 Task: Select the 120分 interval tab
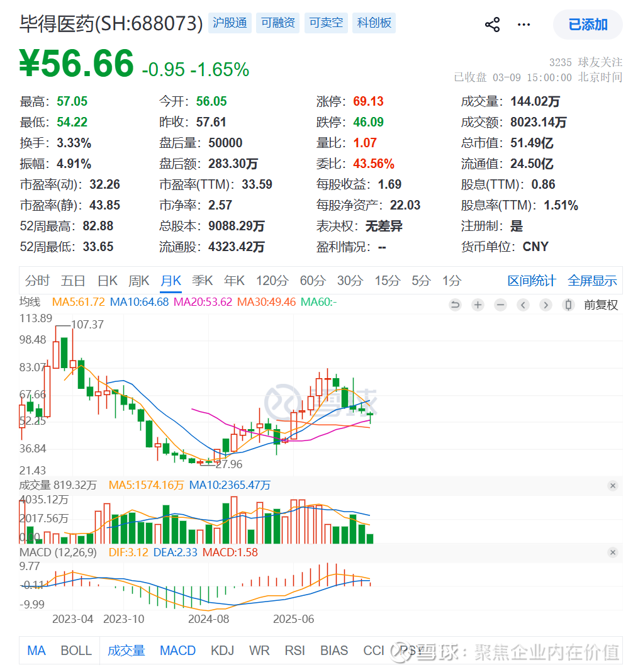(x=272, y=281)
